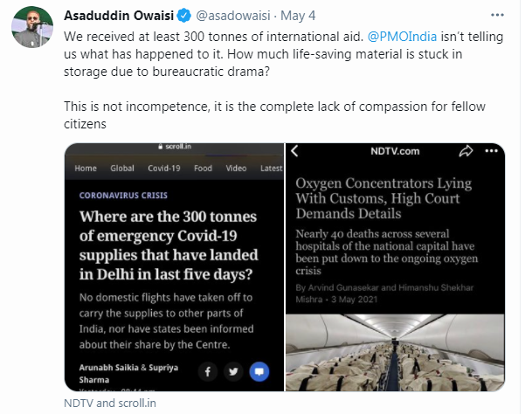Select the Global nav item
The width and height of the screenshot is (532, 414).
tap(122, 169)
